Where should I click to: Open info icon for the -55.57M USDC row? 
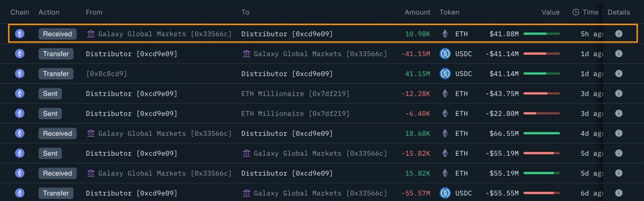(619, 193)
